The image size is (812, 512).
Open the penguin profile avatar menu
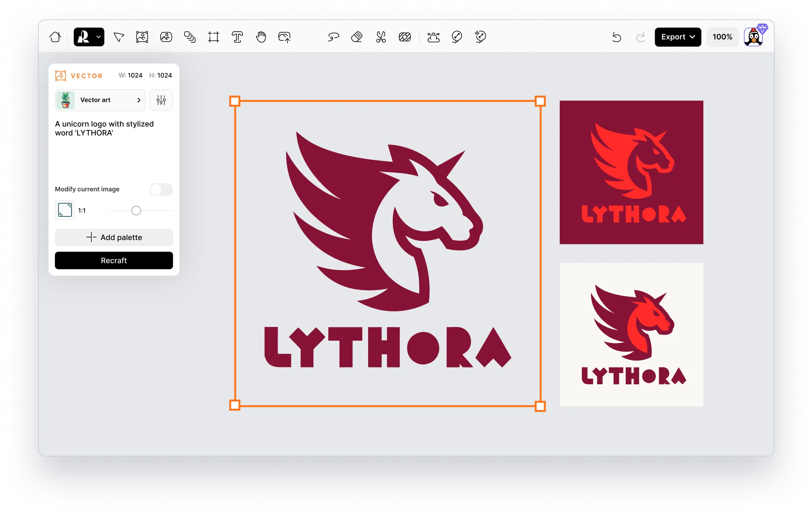[753, 37]
